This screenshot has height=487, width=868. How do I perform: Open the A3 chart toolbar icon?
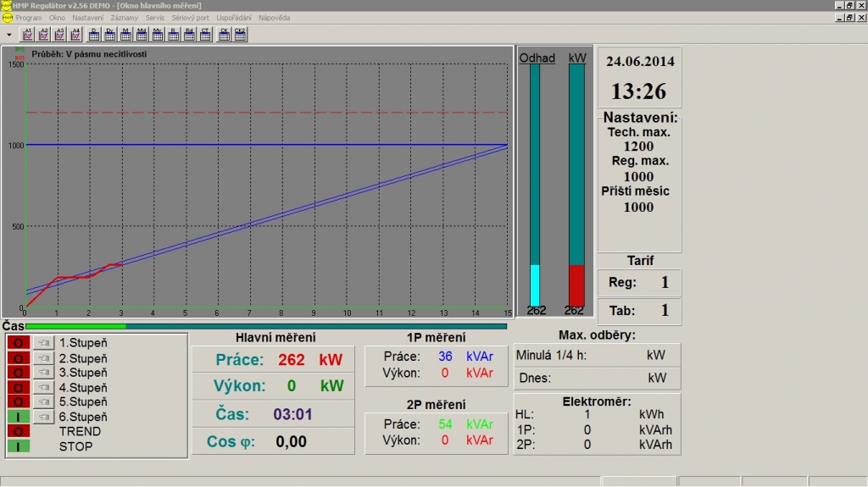coord(59,35)
